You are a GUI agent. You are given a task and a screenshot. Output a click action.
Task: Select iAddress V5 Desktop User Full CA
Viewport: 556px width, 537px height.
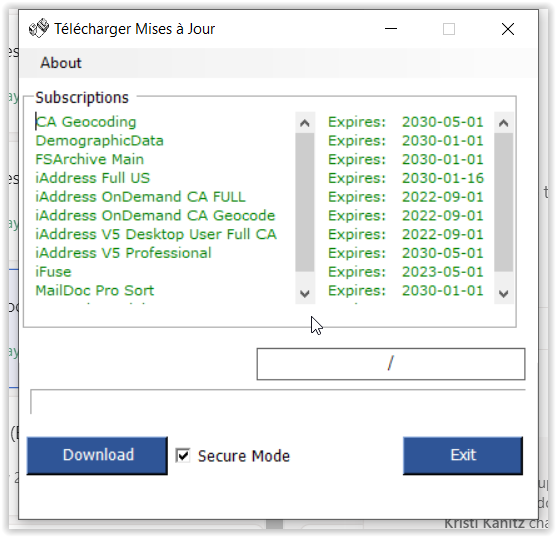156,234
